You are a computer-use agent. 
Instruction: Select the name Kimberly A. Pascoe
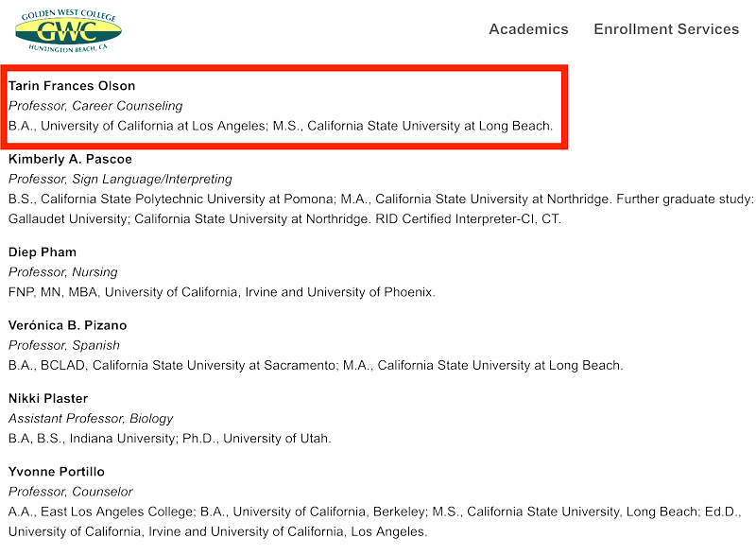coord(70,159)
